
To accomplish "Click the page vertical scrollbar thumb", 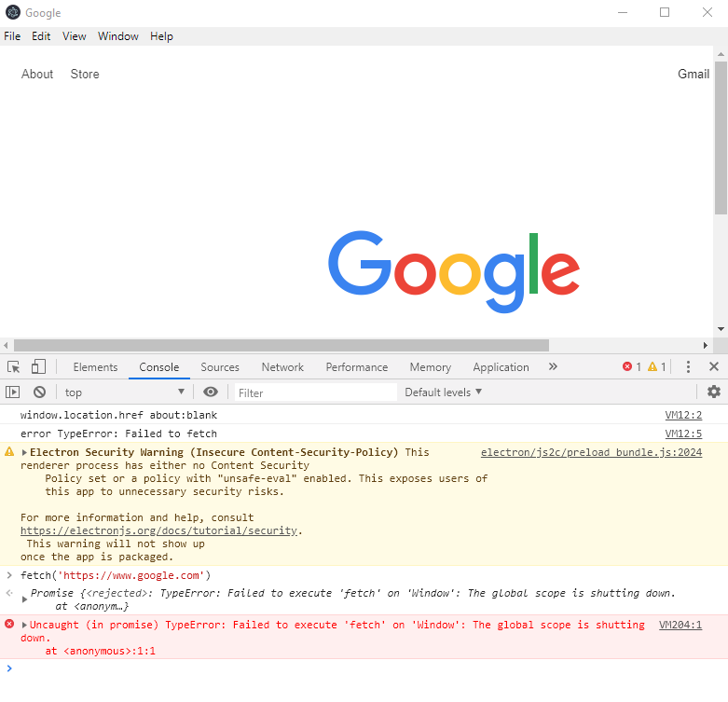I will click(721, 138).
